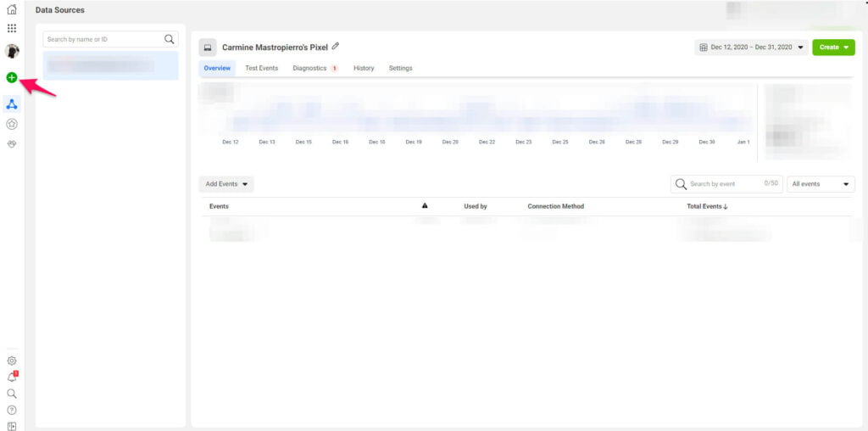868x431 pixels.
Task: Click the green Create dropdown button
Action: pyautogui.click(x=834, y=48)
